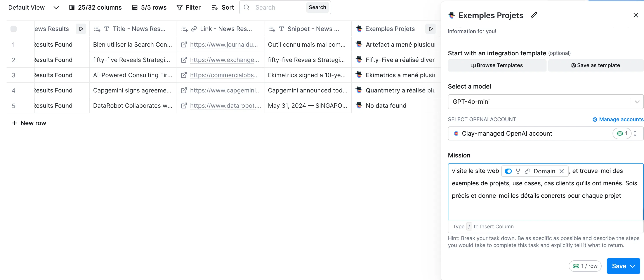The image size is (644, 280).
Task: Close the Exemples Projets side panel
Action: point(635,15)
